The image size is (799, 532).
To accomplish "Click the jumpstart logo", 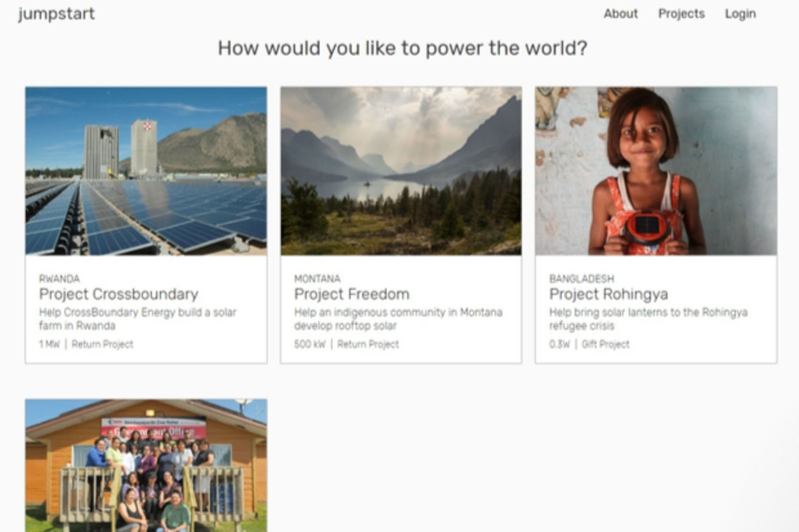I will [57, 14].
